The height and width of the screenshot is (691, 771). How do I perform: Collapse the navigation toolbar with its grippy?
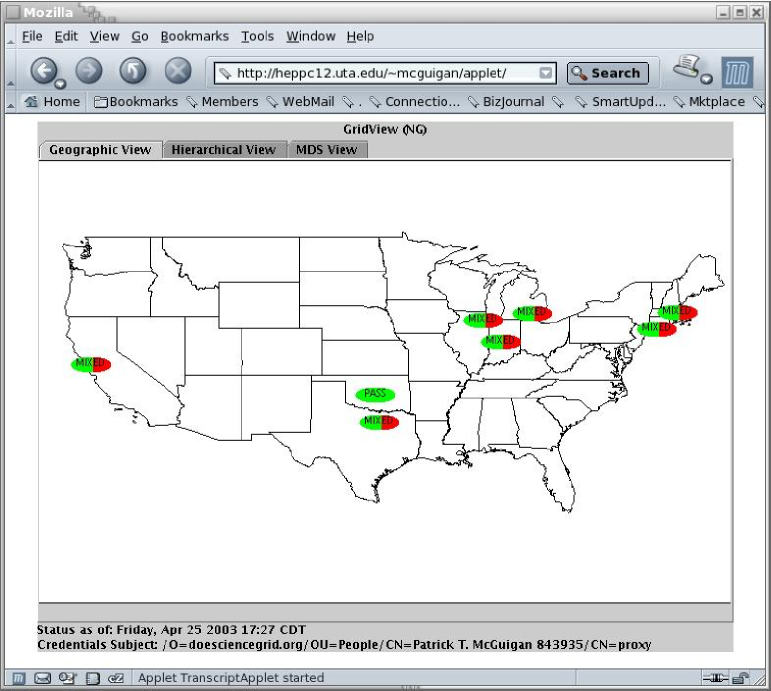pyautogui.click(x=11, y=71)
